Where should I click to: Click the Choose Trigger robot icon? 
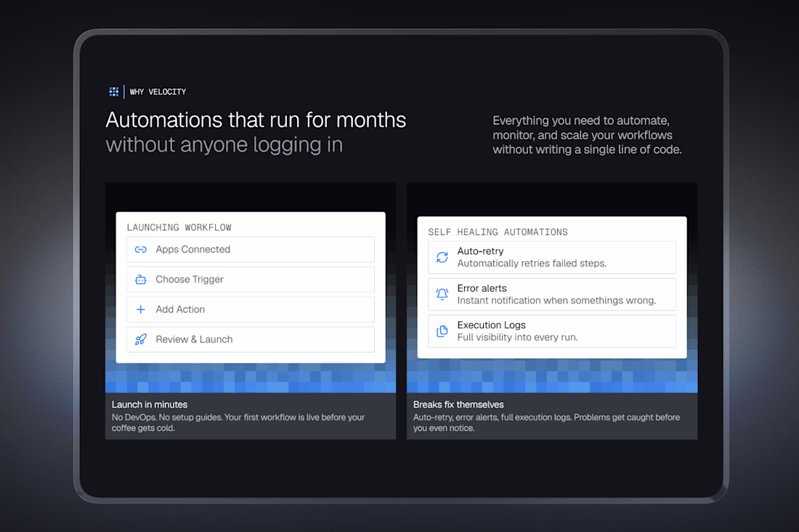[141, 279]
